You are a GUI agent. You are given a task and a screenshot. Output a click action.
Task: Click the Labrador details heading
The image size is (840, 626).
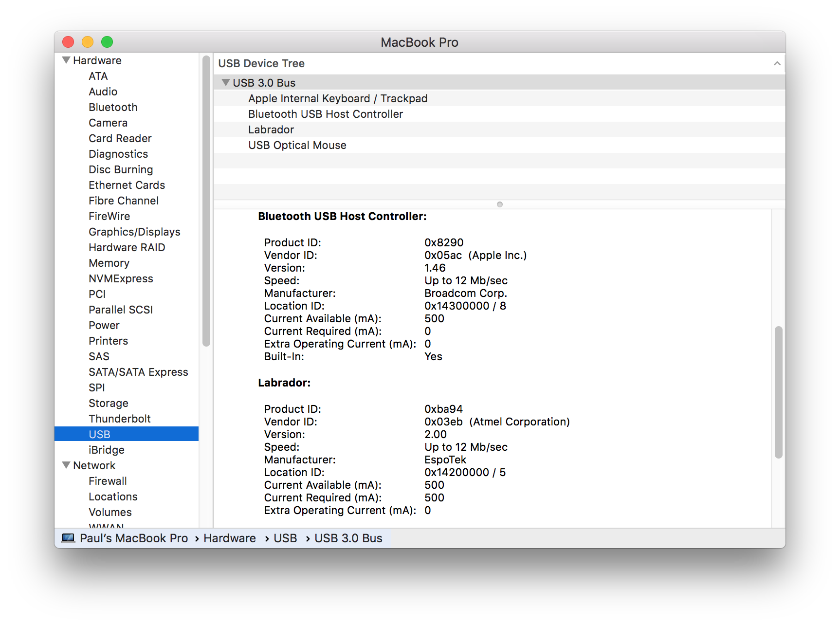[284, 383]
